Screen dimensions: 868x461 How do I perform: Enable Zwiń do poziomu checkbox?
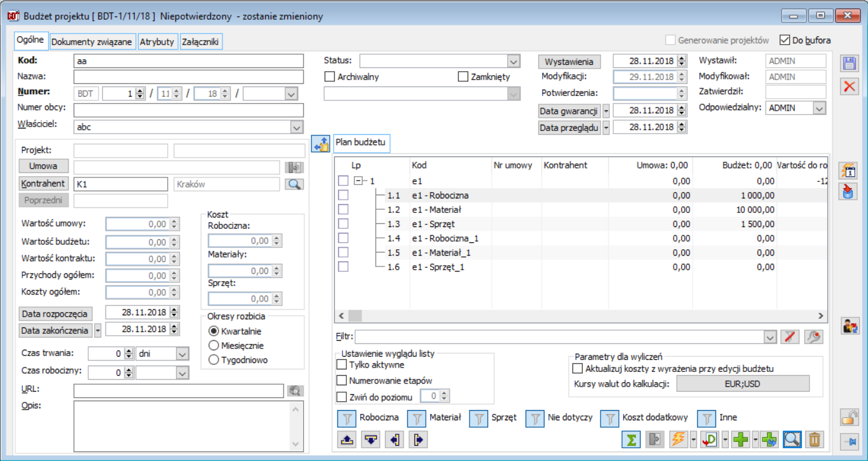coord(342,397)
